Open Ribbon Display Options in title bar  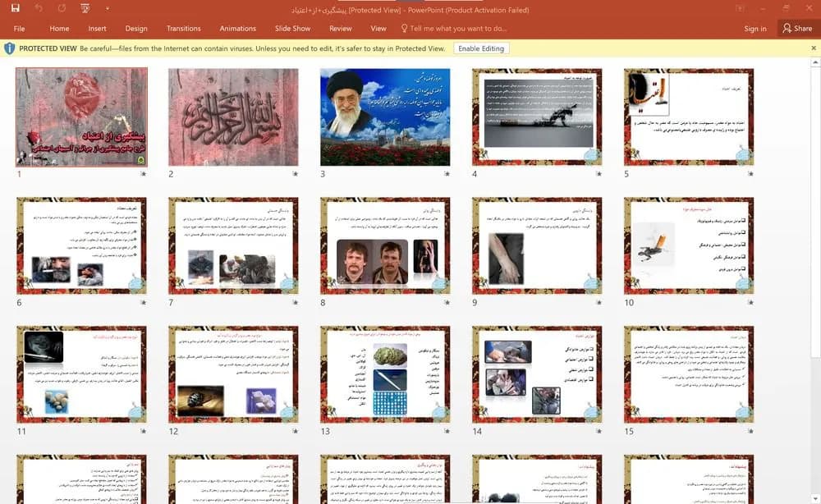coord(740,8)
